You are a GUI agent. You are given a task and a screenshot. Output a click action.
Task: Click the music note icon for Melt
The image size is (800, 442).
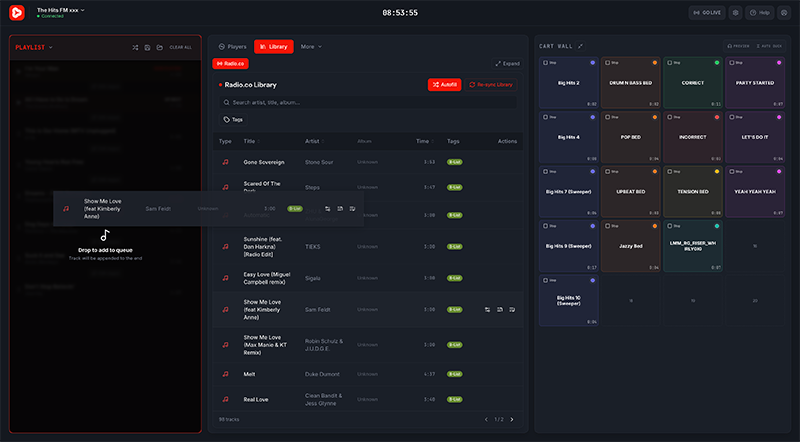pyautogui.click(x=226, y=374)
